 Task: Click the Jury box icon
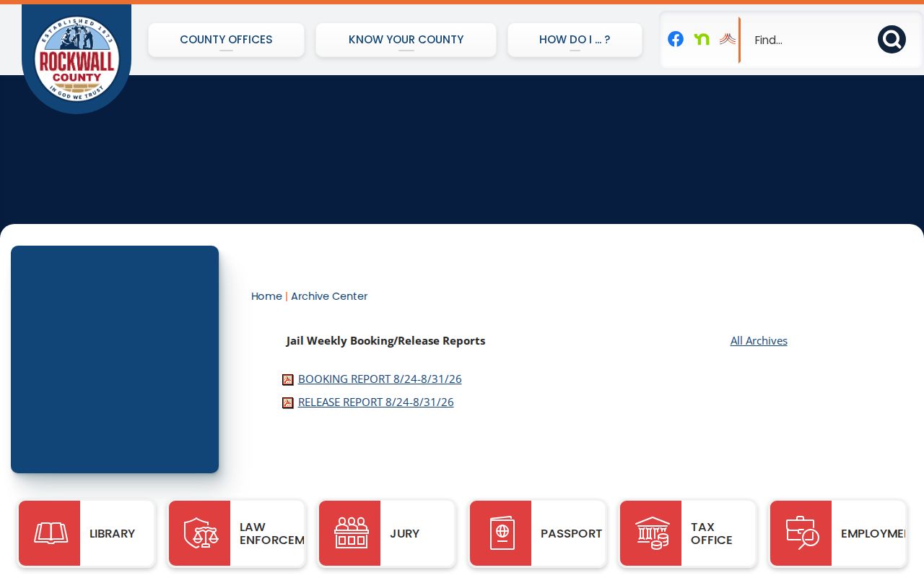[x=350, y=533]
